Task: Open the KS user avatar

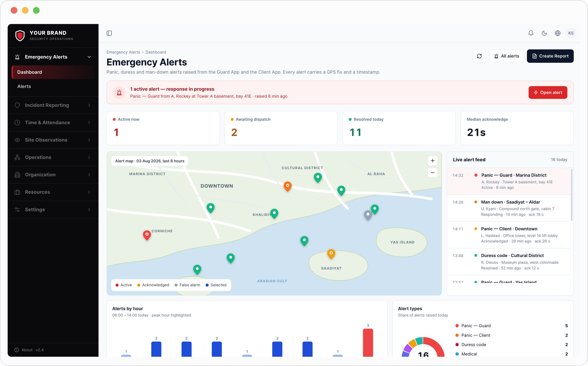Action: (571, 33)
